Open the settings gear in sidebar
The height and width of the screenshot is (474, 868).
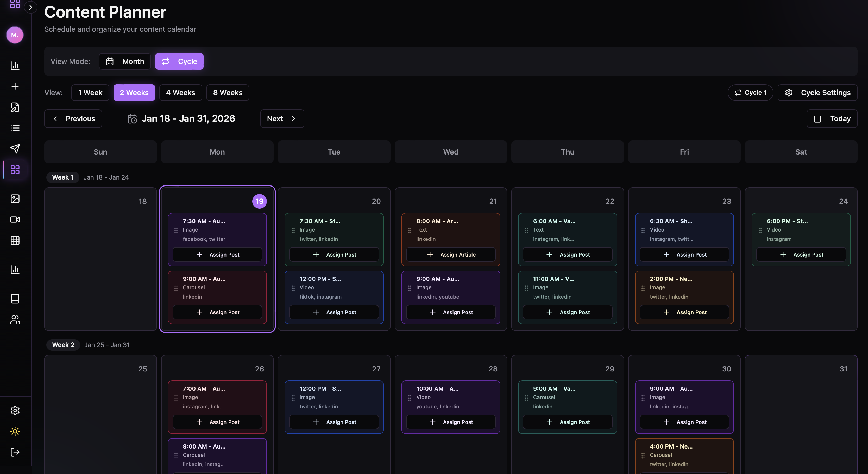(15, 410)
